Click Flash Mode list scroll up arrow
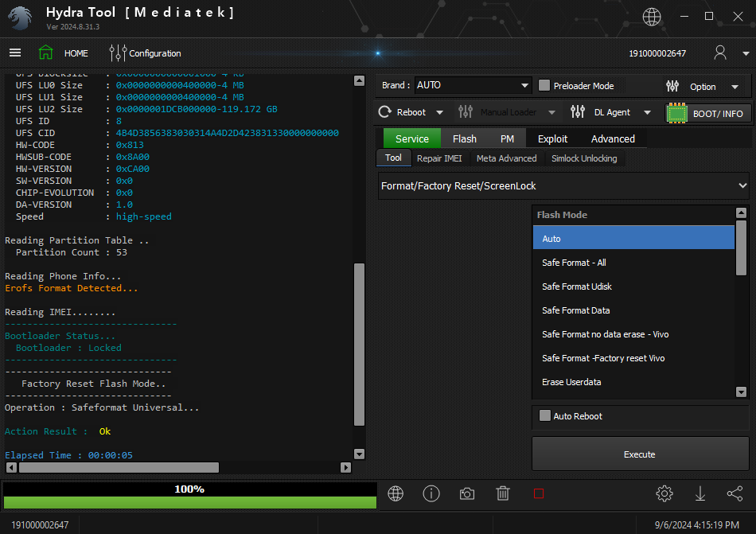The height and width of the screenshot is (534, 756). [x=742, y=212]
